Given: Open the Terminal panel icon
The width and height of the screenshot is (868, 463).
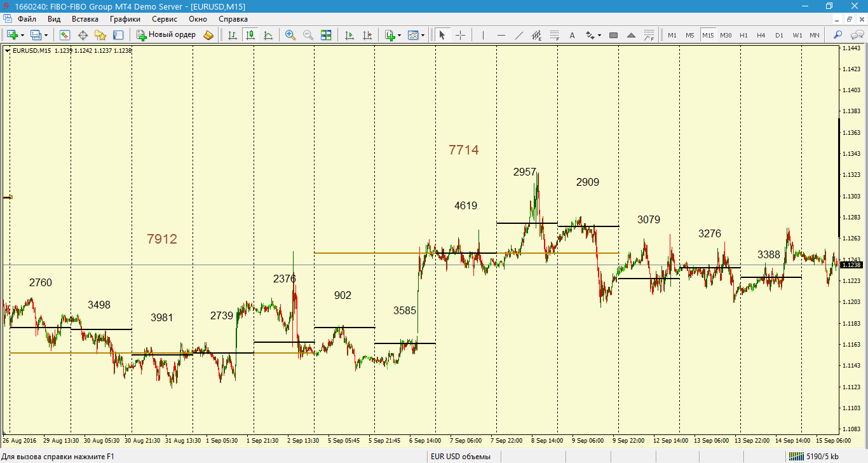Looking at the screenshot, I should pos(118,35).
